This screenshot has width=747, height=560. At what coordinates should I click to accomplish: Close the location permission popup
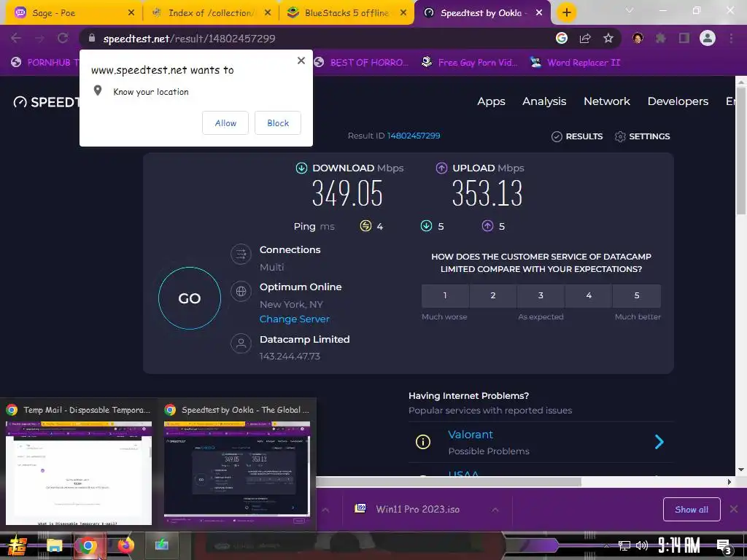point(301,61)
